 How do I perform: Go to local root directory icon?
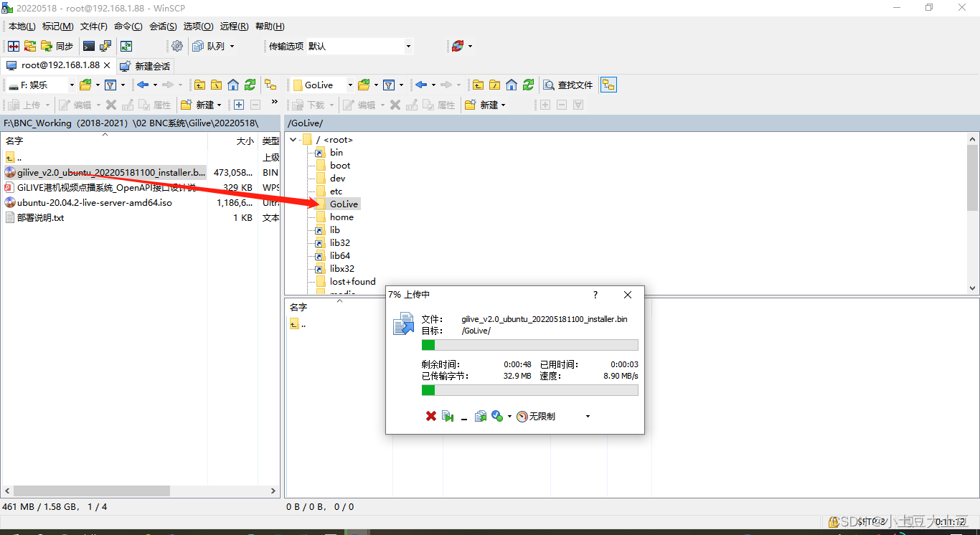pos(216,85)
